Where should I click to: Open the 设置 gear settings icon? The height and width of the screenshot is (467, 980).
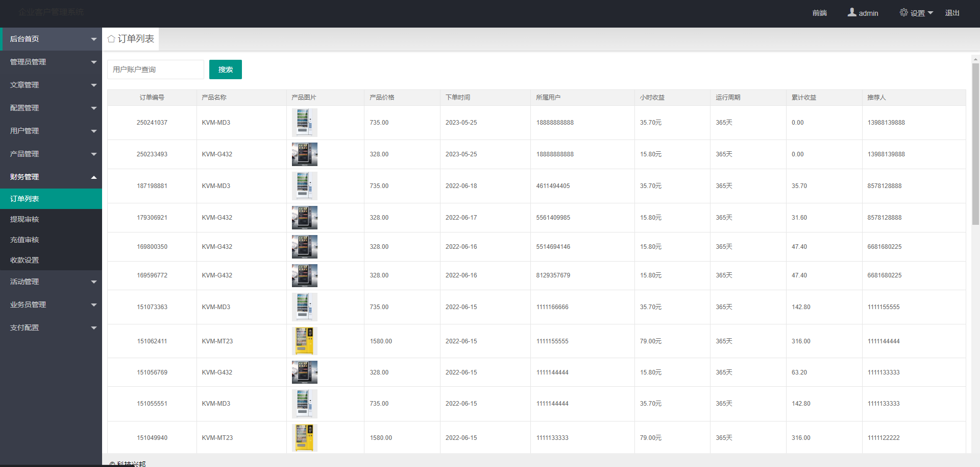coord(903,12)
